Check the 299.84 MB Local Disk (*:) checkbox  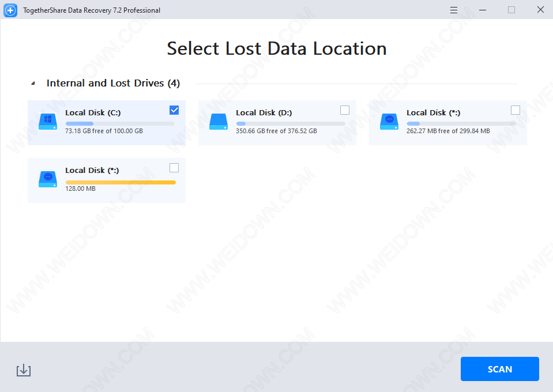[x=516, y=110]
